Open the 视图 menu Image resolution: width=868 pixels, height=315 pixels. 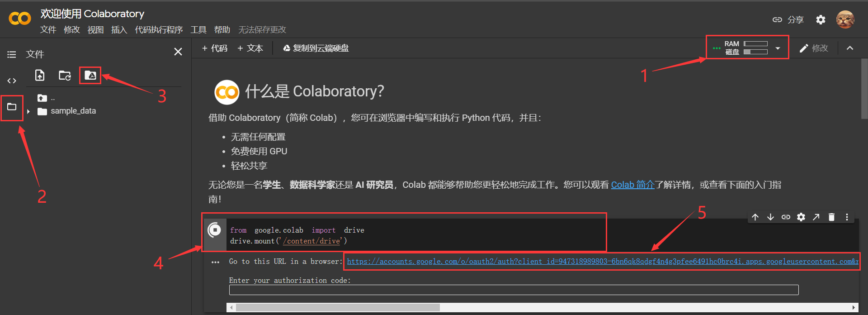95,30
